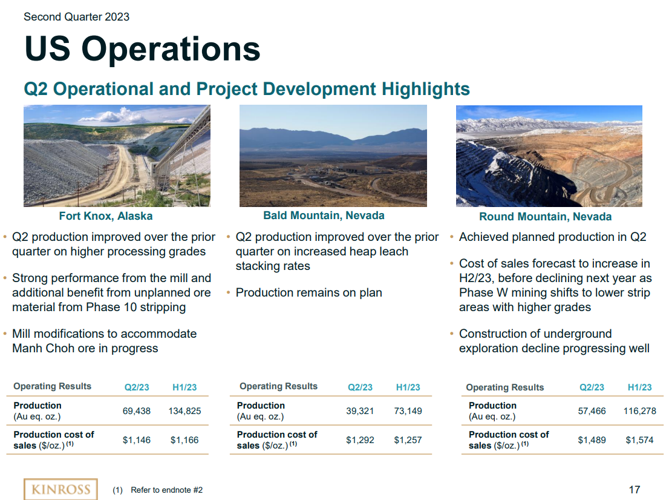Click Bald Mountain cost value $1,257
669x500 pixels.
[x=408, y=440]
